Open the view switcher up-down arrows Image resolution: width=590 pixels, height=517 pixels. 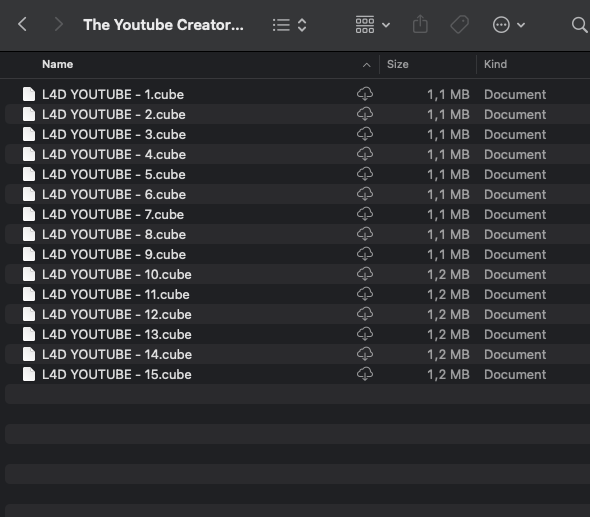[302, 25]
